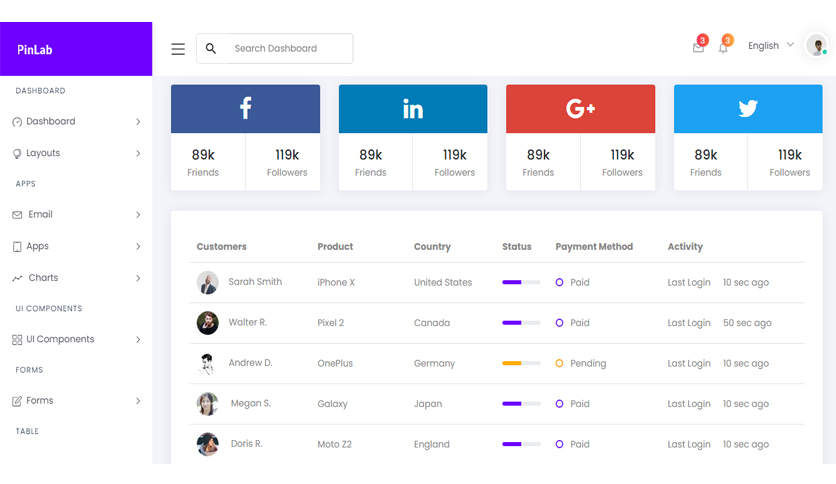Click the Forms edit icon in sidebar

click(17, 401)
